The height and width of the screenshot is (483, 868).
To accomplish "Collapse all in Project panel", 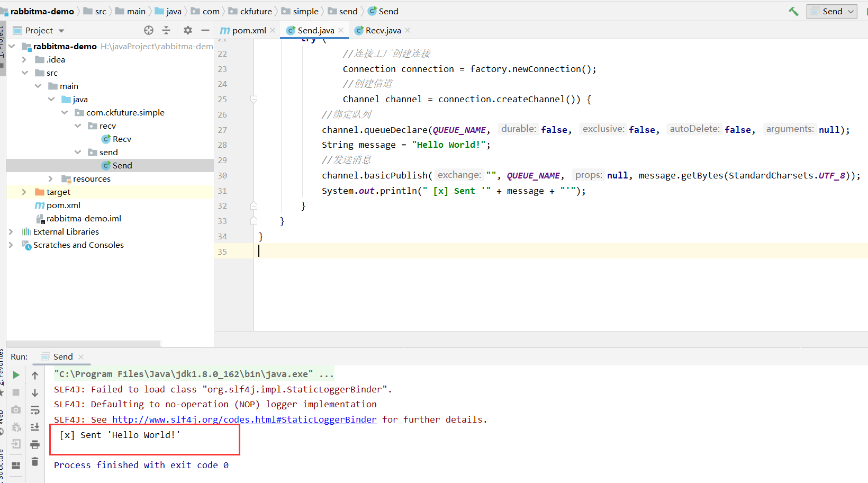I will coord(166,30).
